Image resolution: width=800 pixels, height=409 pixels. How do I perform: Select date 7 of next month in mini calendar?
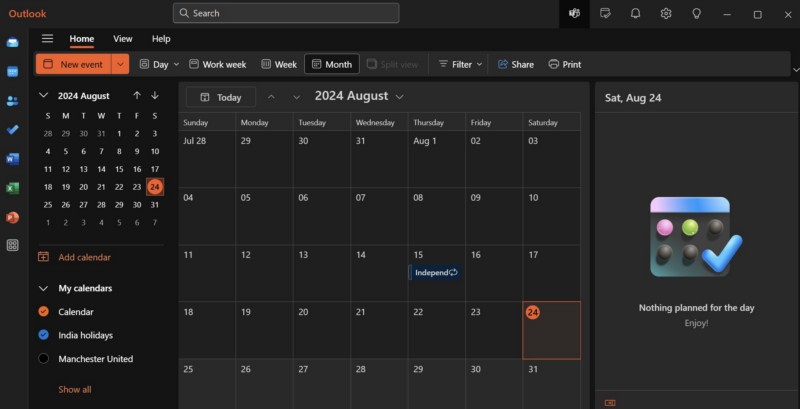coord(155,222)
